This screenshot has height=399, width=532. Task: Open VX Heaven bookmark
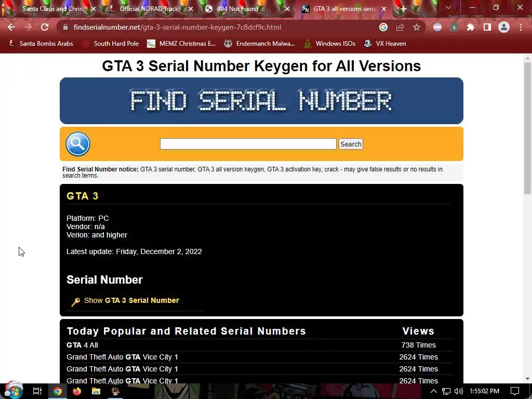coord(385,44)
